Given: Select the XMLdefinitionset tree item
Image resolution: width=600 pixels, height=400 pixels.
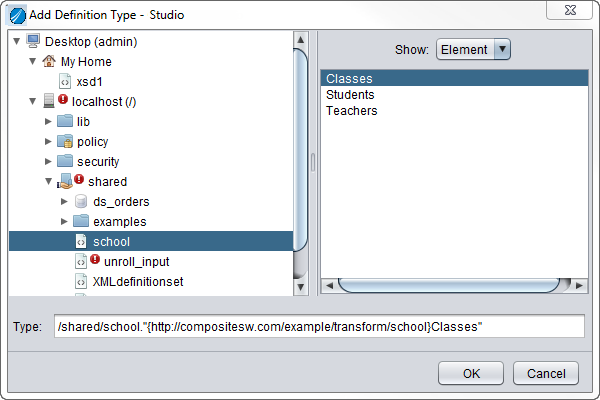Looking at the screenshot, I should point(137,282).
